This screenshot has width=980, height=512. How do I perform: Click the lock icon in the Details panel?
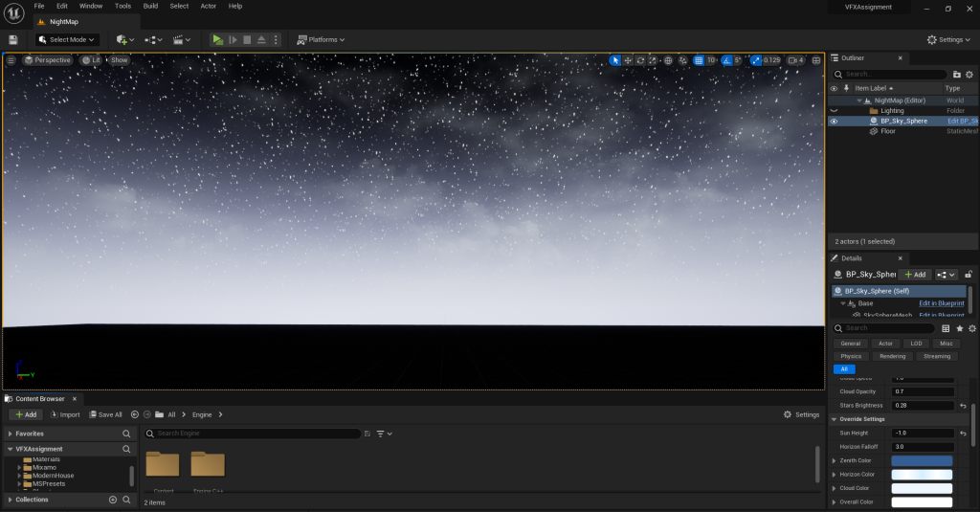(969, 275)
